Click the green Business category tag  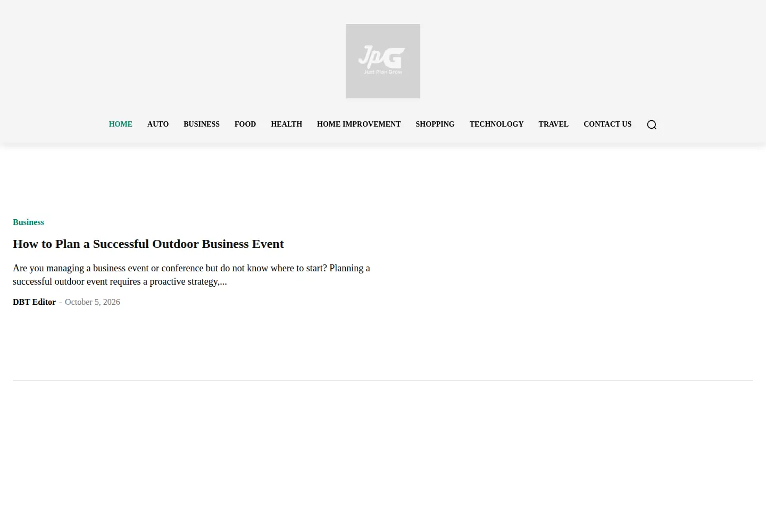(29, 222)
